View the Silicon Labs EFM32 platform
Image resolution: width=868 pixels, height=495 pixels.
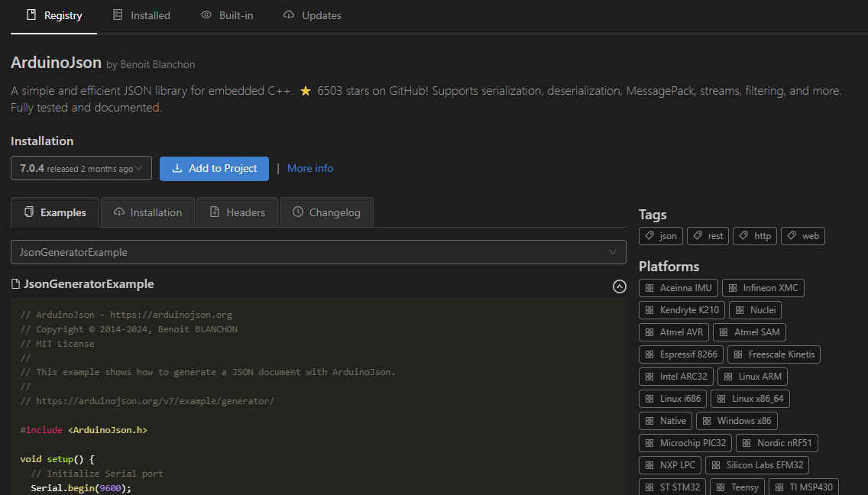click(757, 465)
